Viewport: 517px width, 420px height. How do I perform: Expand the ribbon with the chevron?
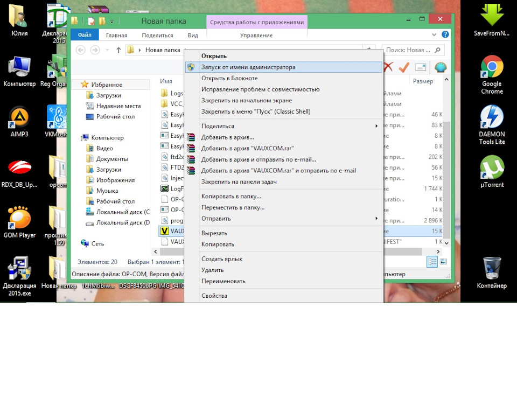click(x=434, y=34)
